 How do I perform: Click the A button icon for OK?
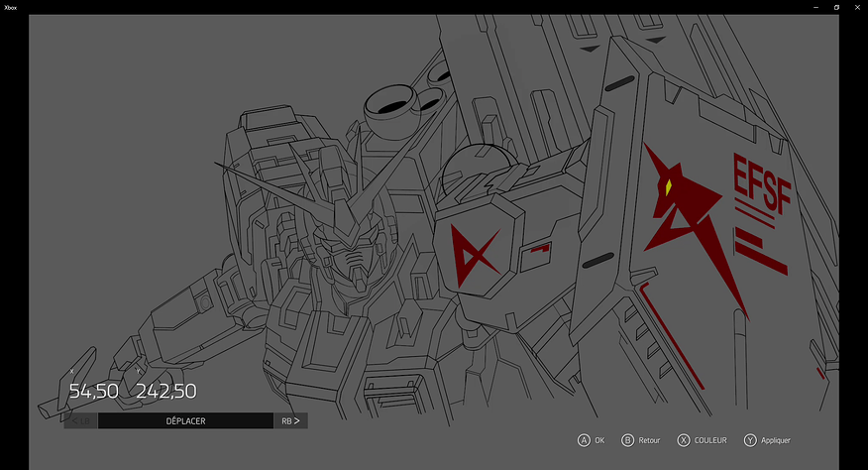tap(584, 440)
